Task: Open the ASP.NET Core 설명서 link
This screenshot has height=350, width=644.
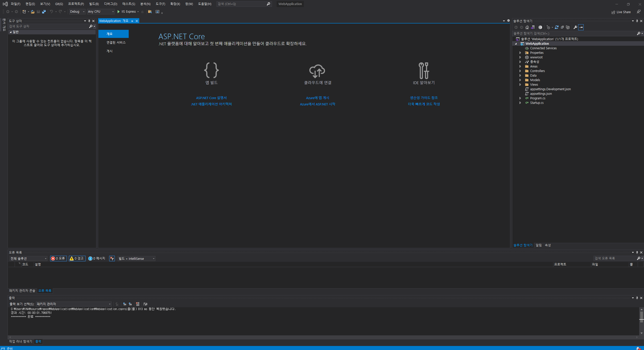Action: click(x=211, y=98)
